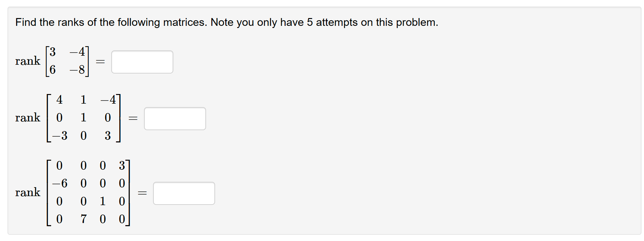This screenshot has height=241, width=644.
Task: Click the answer box for the 4x4 matrix rank
Action: click(x=184, y=193)
